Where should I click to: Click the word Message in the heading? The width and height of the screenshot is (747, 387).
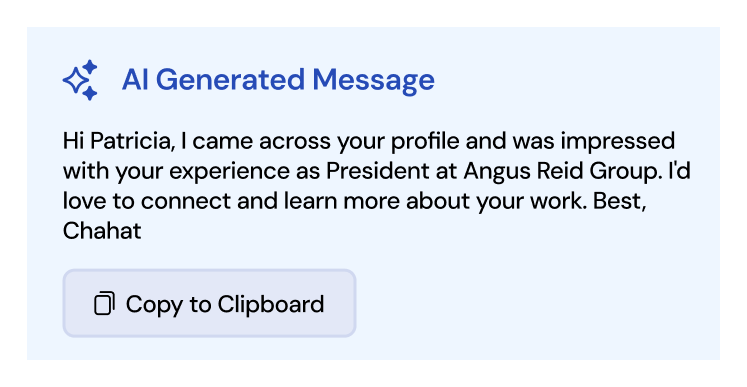coord(374,81)
